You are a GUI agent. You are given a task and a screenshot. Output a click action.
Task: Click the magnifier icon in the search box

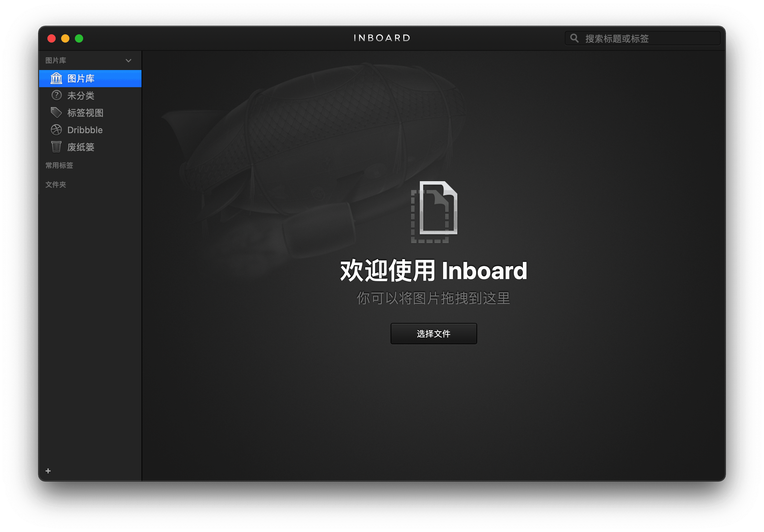coord(574,38)
